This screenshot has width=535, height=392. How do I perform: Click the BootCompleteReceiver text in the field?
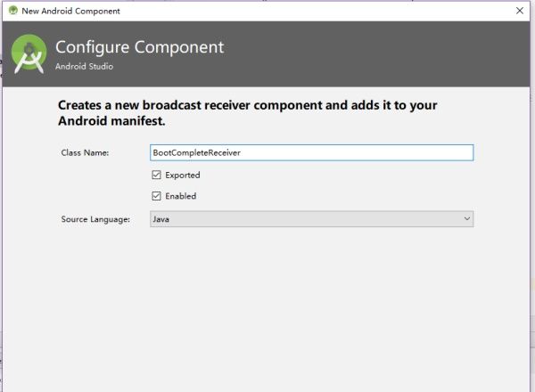[x=196, y=152]
